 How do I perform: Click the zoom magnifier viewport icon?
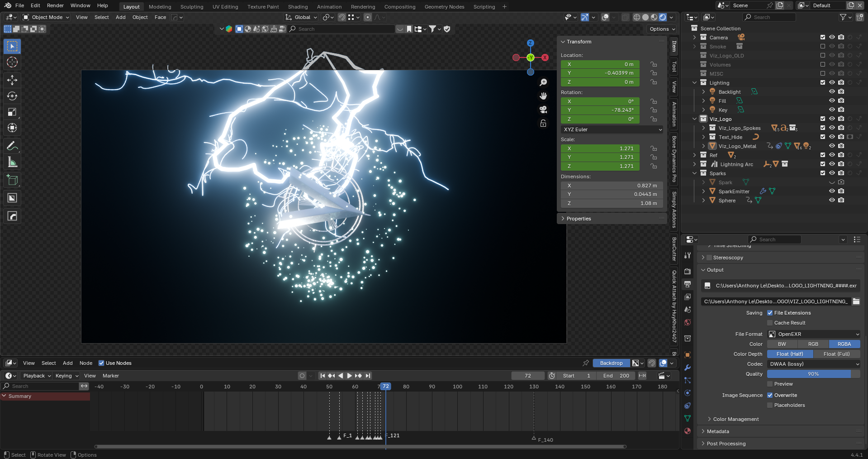(543, 82)
